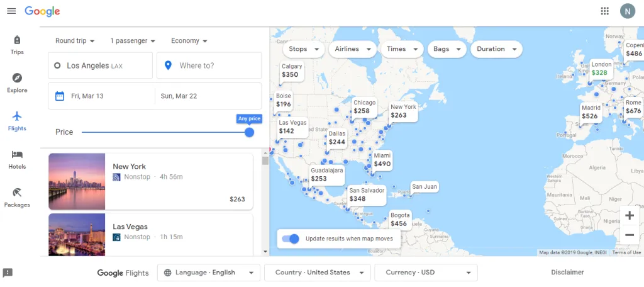Open the Country United States dropdown
The height and width of the screenshot is (287, 644).
pos(318,273)
